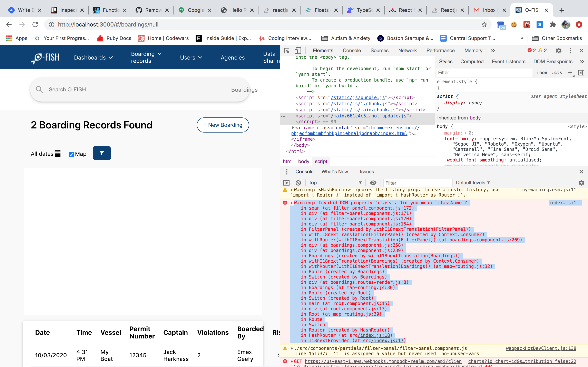Create a live expression with the eye icon
588x367 pixels.
(373, 182)
